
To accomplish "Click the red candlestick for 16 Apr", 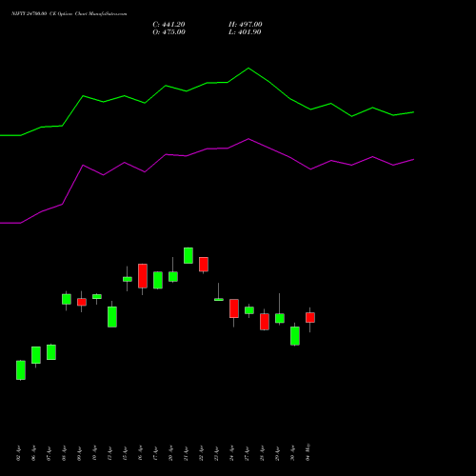I will [x=143, y=276].
